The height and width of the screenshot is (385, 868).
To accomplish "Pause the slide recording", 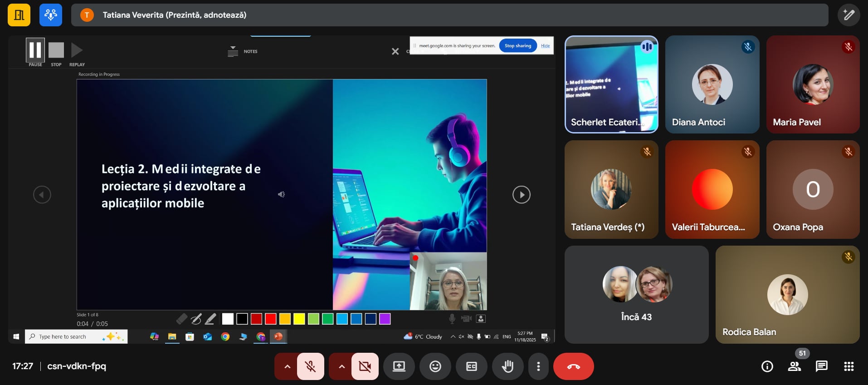I will pyautogui.click(x=35, y=50).
